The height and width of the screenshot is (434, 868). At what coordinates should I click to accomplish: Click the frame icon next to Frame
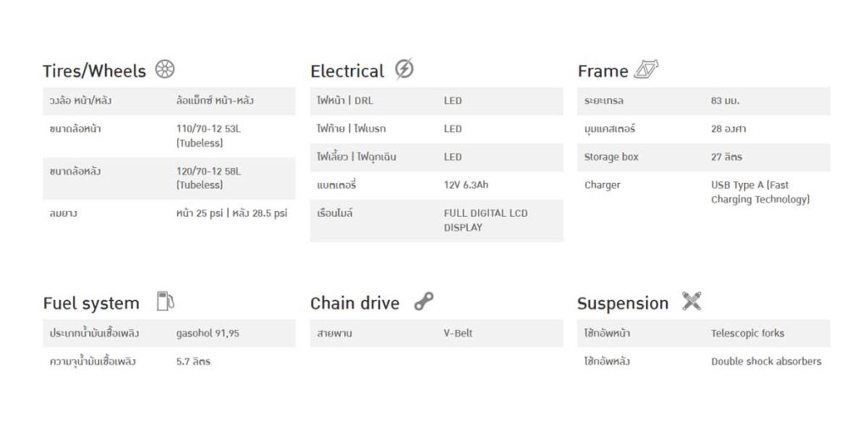pyautogui.click(x=646, y=70)
